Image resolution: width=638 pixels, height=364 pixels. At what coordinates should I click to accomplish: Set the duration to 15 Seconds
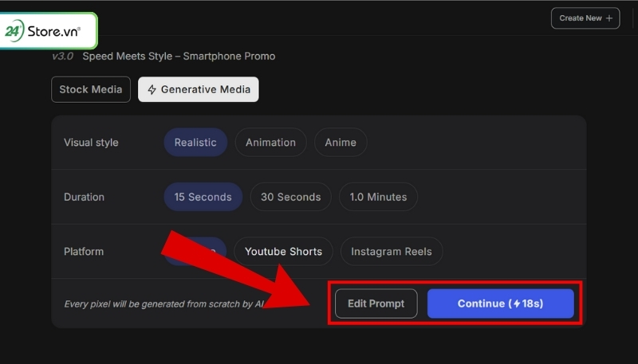click(203, 197)
